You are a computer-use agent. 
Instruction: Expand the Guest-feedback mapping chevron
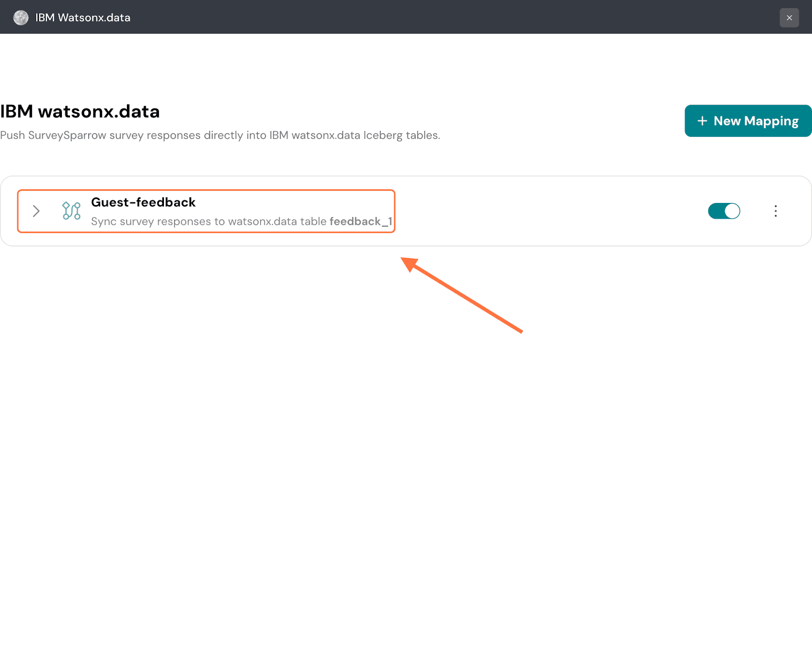pyautogui.click(x=36, y=211)
